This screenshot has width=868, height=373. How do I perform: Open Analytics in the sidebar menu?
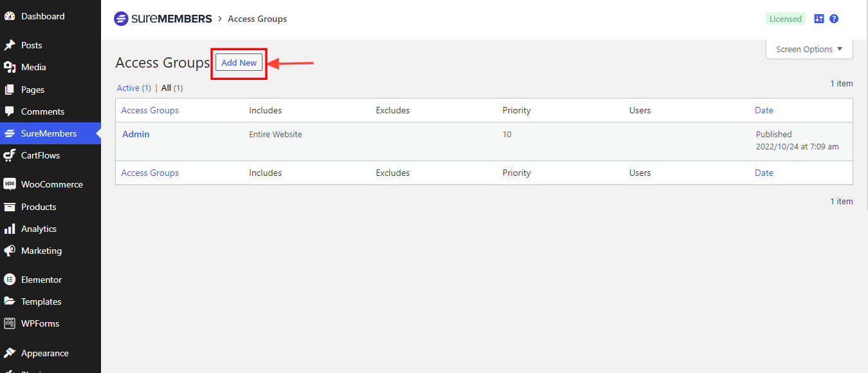click(x=39, y=229)
